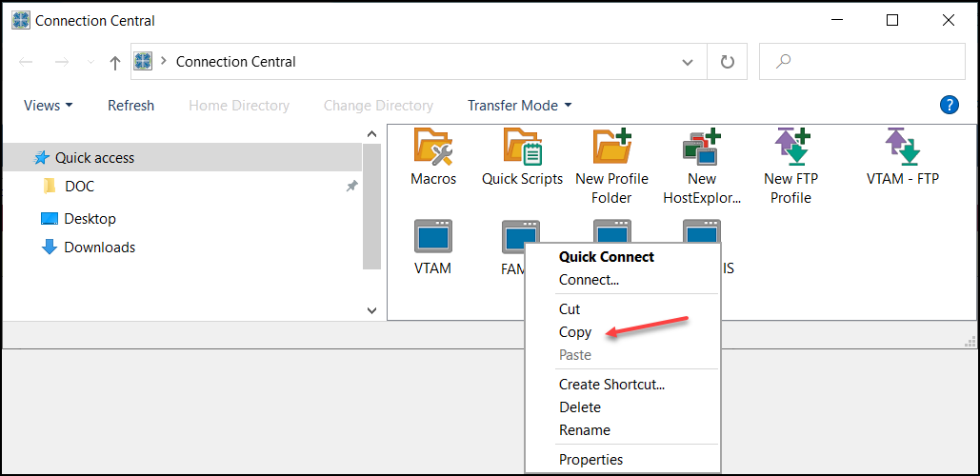Viewport: 980px width, 476px height.
Task: Open the Transfer Mode dropdown
Action: [x=519, y=106]
